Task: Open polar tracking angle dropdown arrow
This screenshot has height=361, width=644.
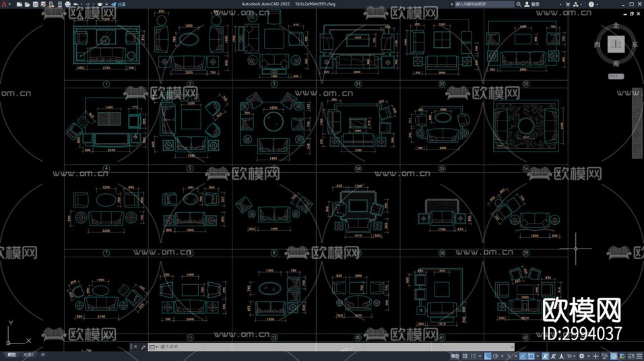Action: (x=503, y=356)
